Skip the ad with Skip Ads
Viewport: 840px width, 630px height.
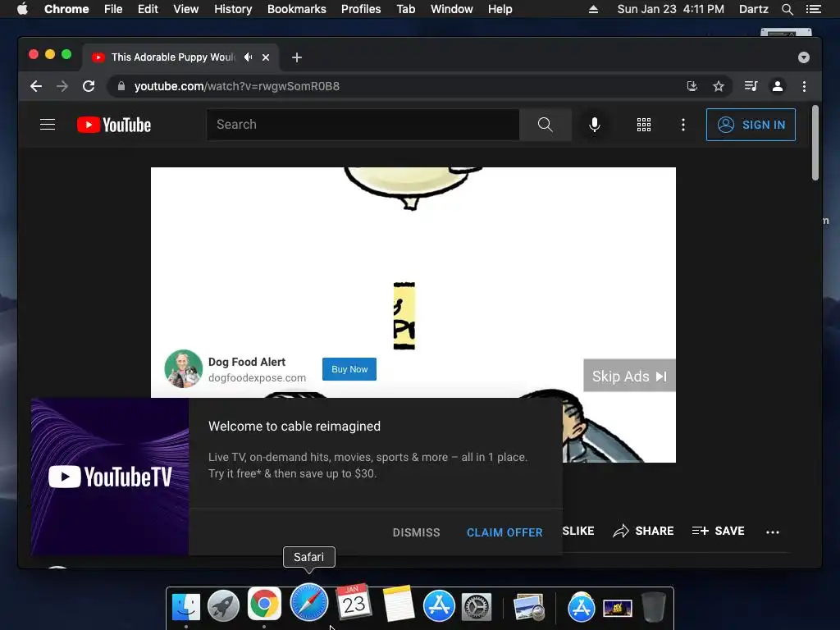629,376
